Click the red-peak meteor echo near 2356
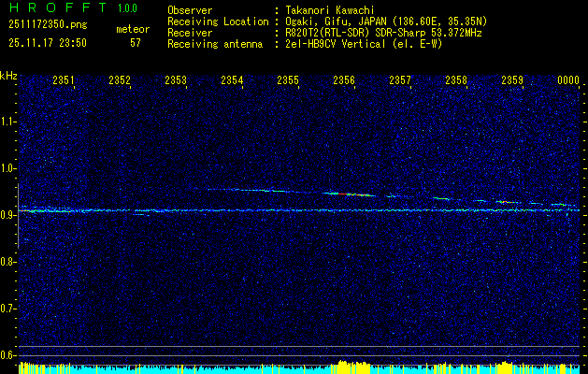Viewport: 588px width, 374px height. coord(349,194)
